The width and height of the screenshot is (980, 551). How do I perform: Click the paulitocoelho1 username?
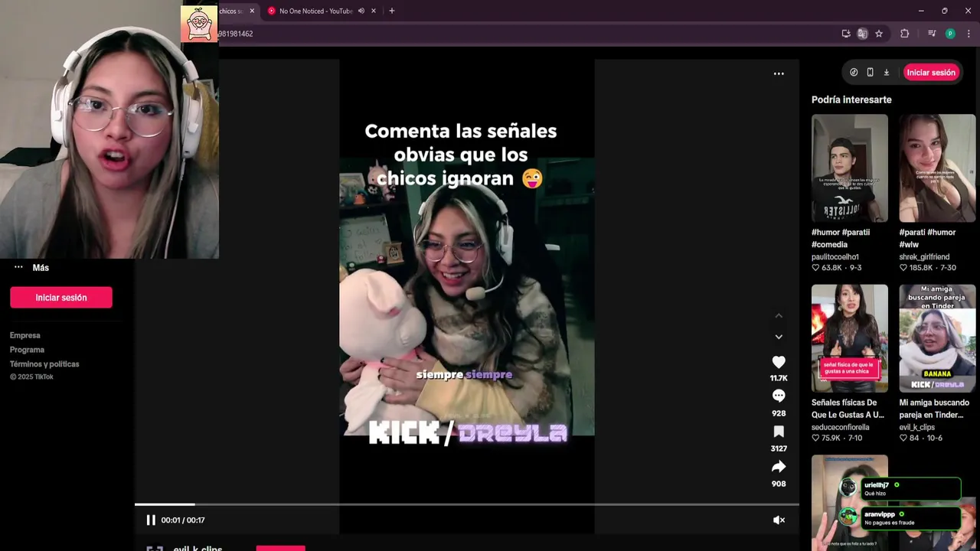tap(835, 257)
